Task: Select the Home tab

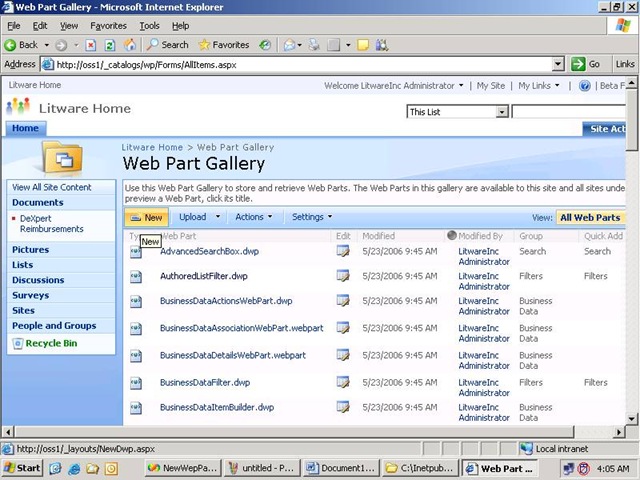Action: 25,128
